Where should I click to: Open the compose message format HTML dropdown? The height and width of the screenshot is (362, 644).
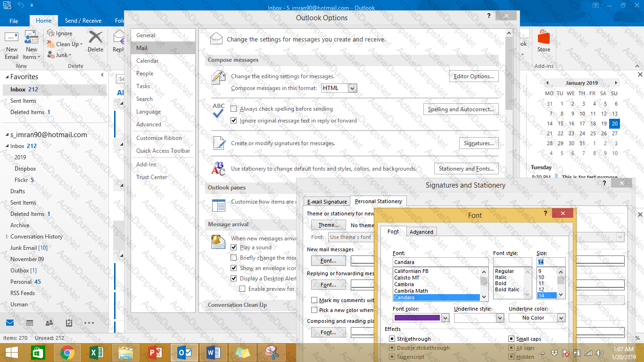point(352,88)
